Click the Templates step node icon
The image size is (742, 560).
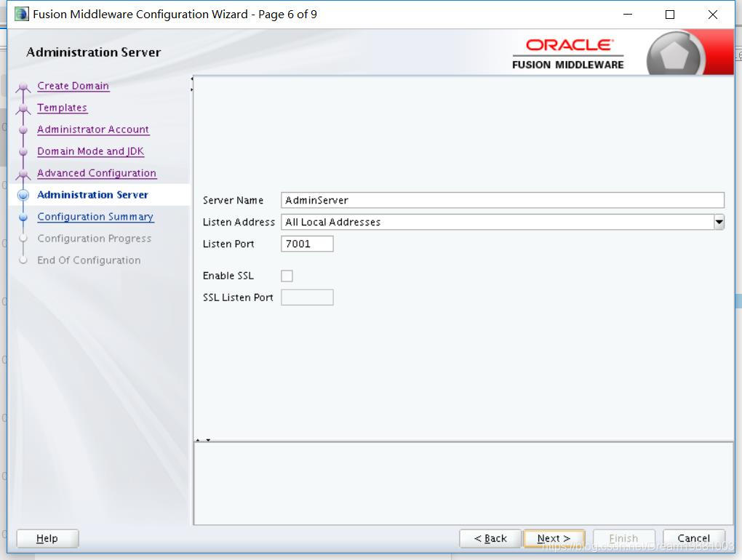pyautogui.click(x=23, y=109)
